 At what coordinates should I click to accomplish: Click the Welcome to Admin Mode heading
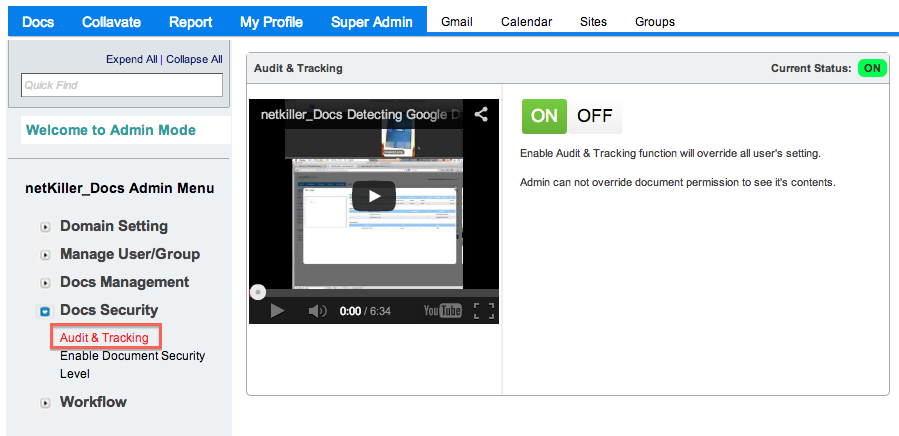[x=111, y=130]
